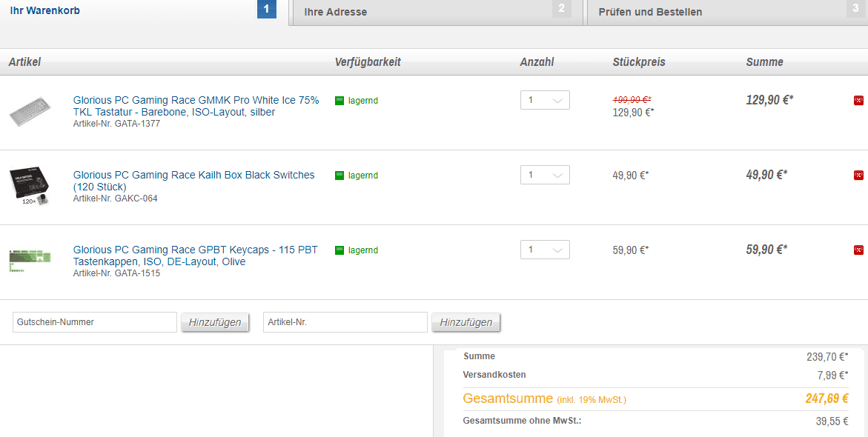This screenshot has height=437, width=868.
Task: Open GPBT Keycaps Olive product link
Action: click(x=196, y=256)
